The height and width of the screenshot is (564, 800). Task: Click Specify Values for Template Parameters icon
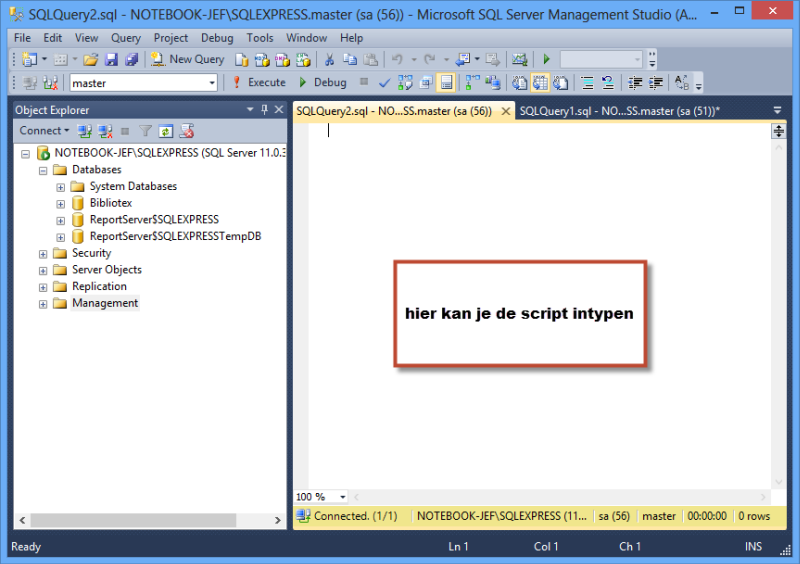(x=682, y=83)
